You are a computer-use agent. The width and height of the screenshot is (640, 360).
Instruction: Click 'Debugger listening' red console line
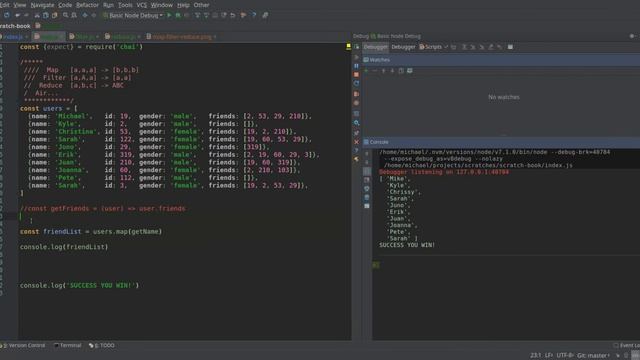[x=444, y=172]
